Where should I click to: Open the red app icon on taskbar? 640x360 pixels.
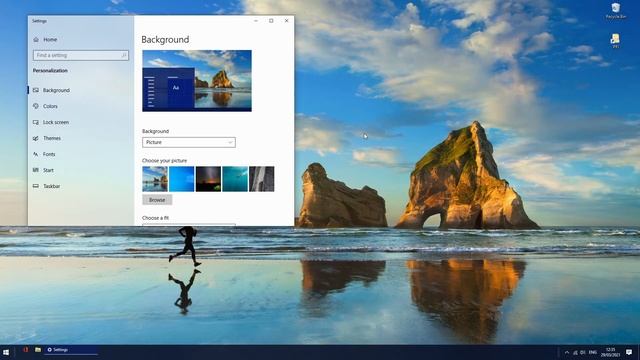(25, 350)
